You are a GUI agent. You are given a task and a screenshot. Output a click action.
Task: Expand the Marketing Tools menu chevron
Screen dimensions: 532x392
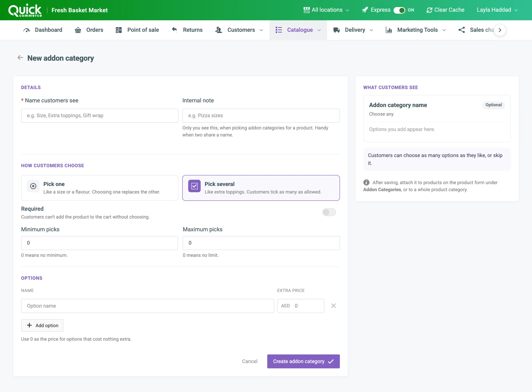444,30
